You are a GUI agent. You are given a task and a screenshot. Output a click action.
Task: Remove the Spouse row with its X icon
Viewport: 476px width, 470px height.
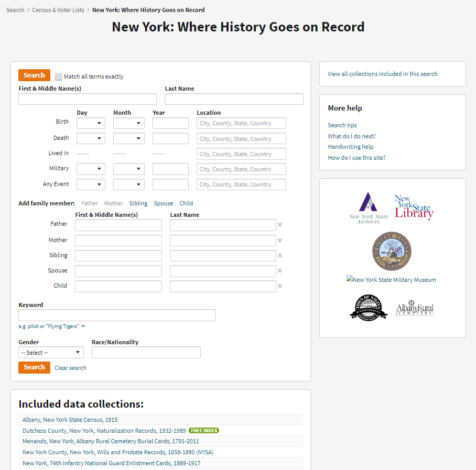click(x=280, y=271)
